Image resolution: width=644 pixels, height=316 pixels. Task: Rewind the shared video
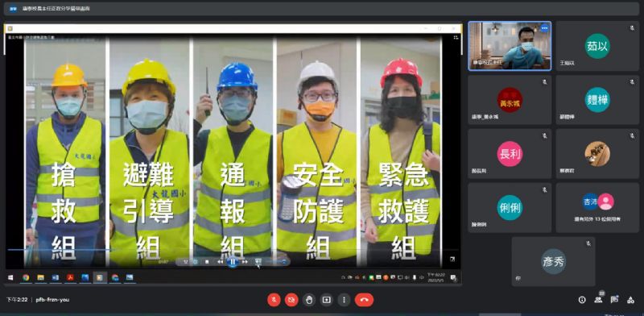(x=220, y=261)
